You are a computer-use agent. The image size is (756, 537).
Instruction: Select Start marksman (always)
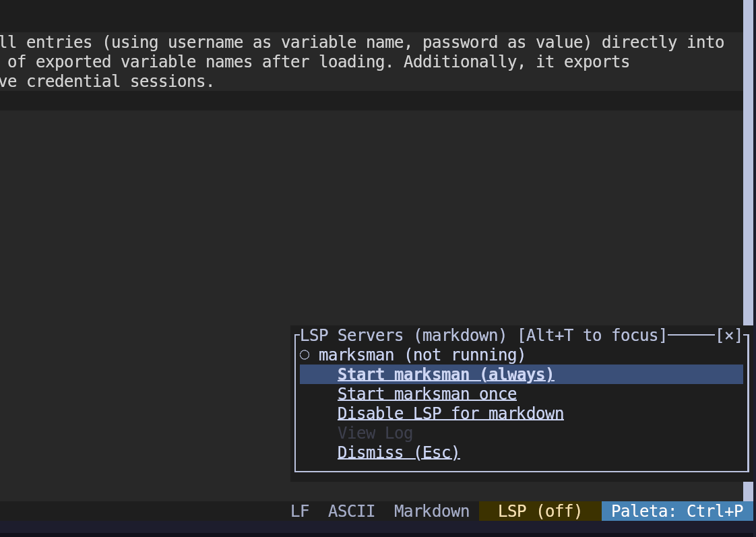pos(445,375)
